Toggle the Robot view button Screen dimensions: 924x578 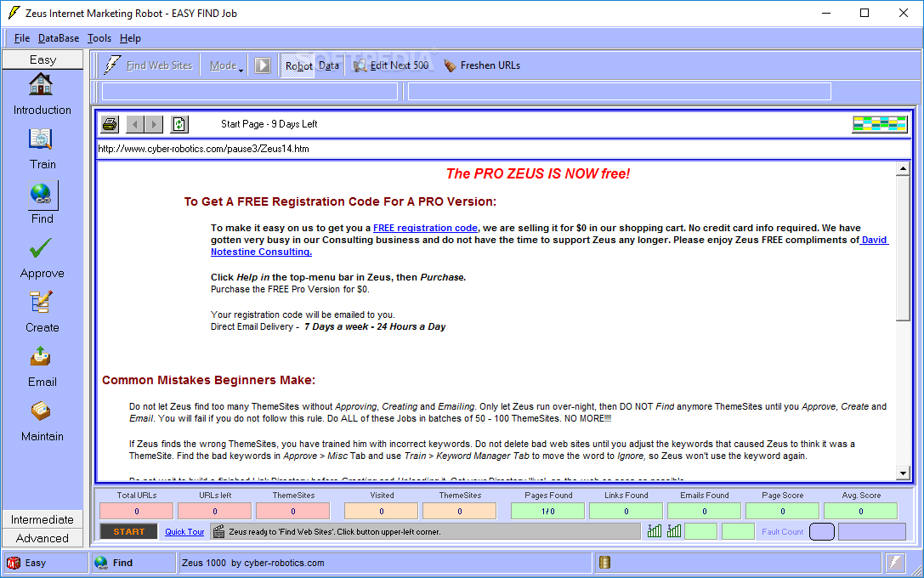coord(298,65)
